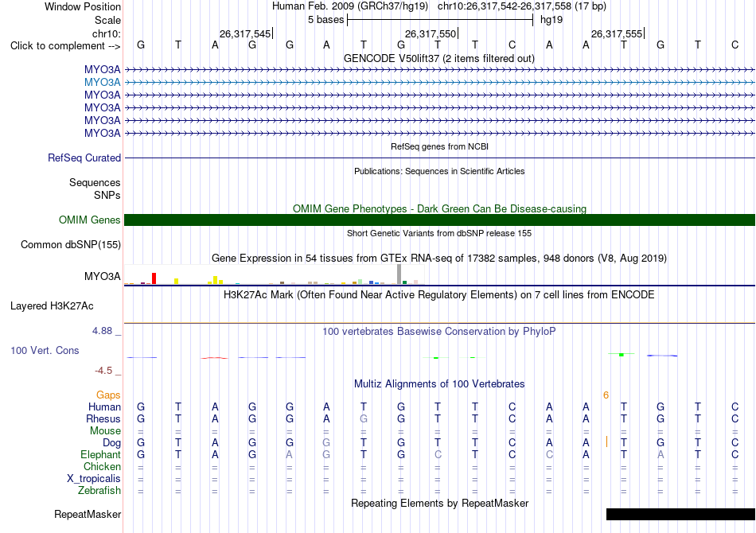
Task: Click the orange '6' in Gaps row
Action: tap(606, 395)
